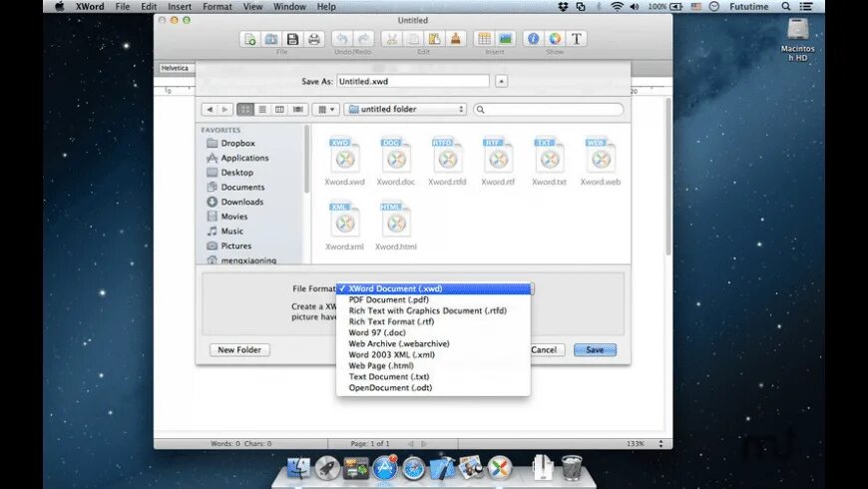
Task: Open Spotlight search magnifier in menu bar
Action: tap(785, 7)
